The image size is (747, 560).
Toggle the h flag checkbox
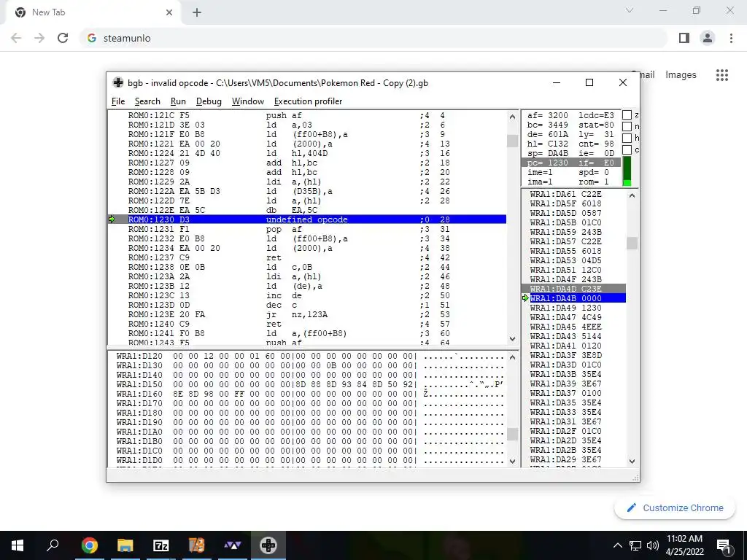(627, 138)
